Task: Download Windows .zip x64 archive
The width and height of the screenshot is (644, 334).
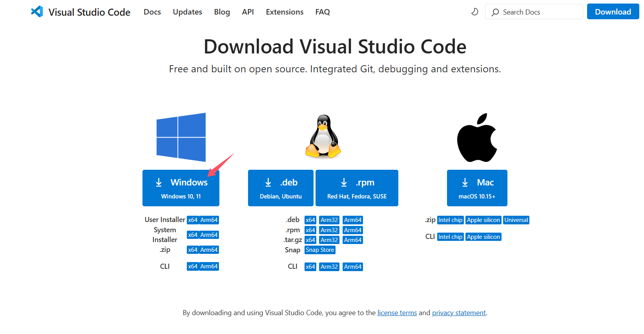Action: tap(193, 250)
